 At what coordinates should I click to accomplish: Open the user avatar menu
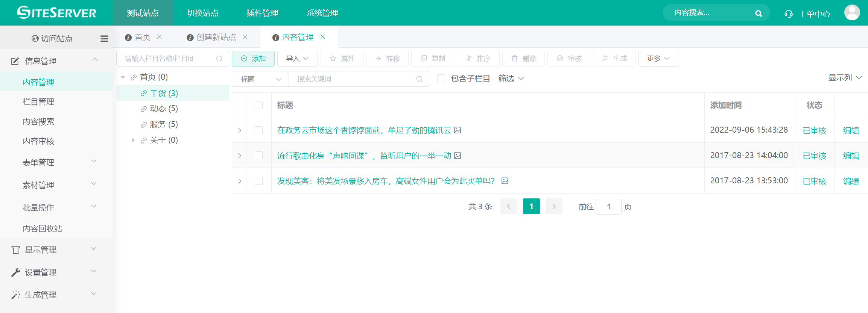tap(852, 13)
